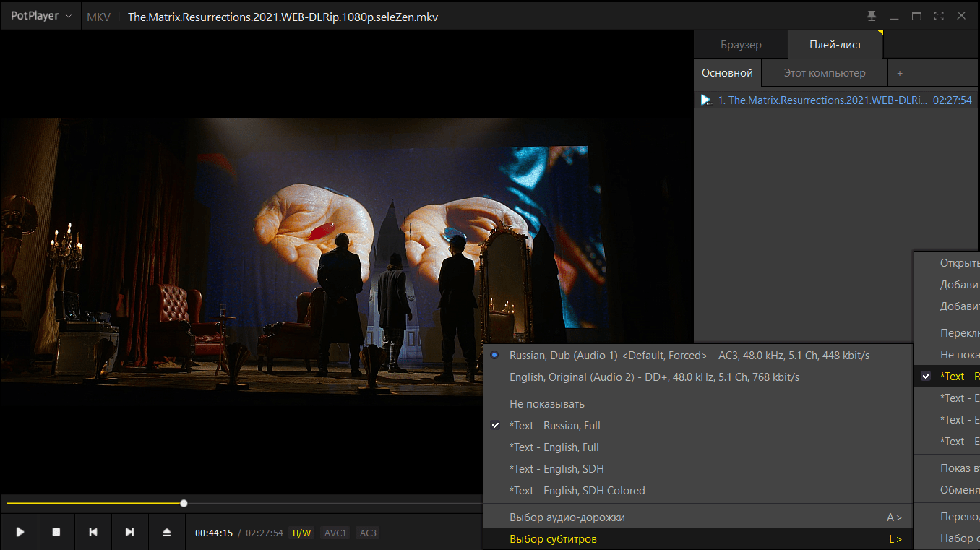Select Russian Dub audio track
This screenshot has width=980, height=550.
pyautogui.click(x=689, y=355)
